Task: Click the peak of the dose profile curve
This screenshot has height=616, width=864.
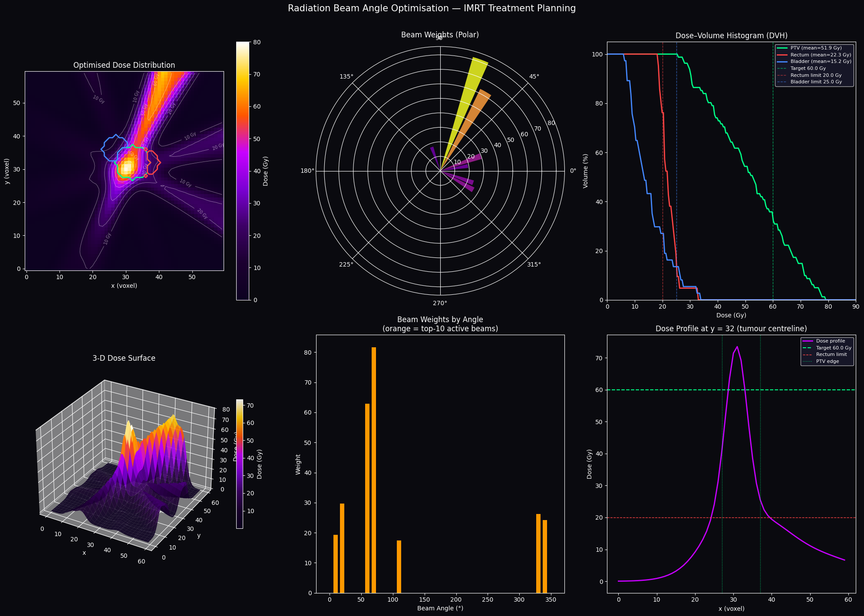Action: pyautogui.click(x=737, y=347)
